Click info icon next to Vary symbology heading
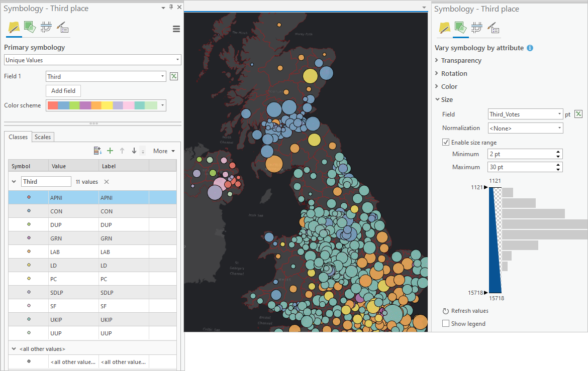The height and width of the screenshot is (371, 588). click(530, 48)
